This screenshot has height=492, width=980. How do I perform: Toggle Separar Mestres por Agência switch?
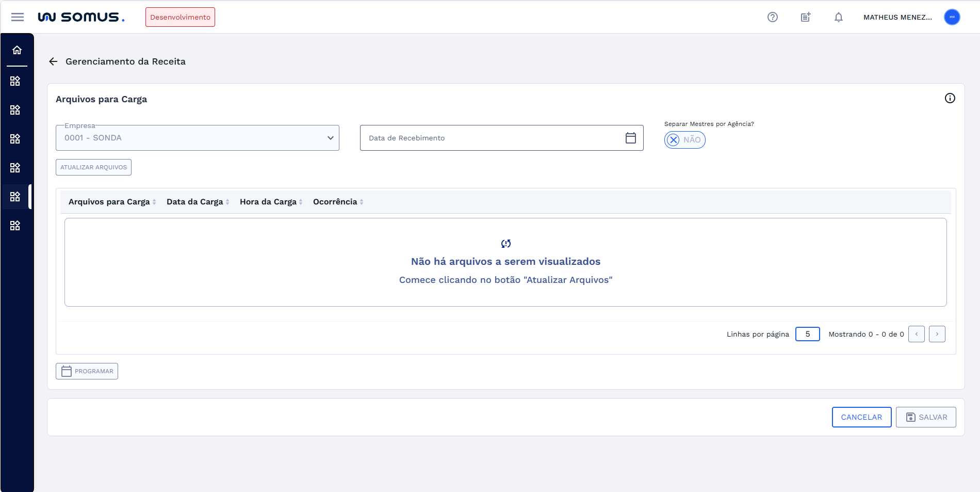click(684, 140)
